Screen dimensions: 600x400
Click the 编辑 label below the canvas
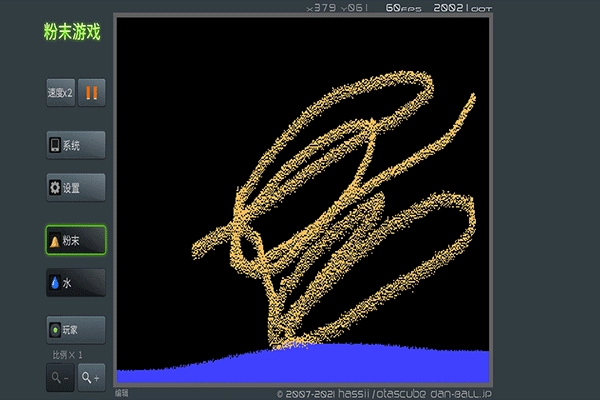coord(122,394)
